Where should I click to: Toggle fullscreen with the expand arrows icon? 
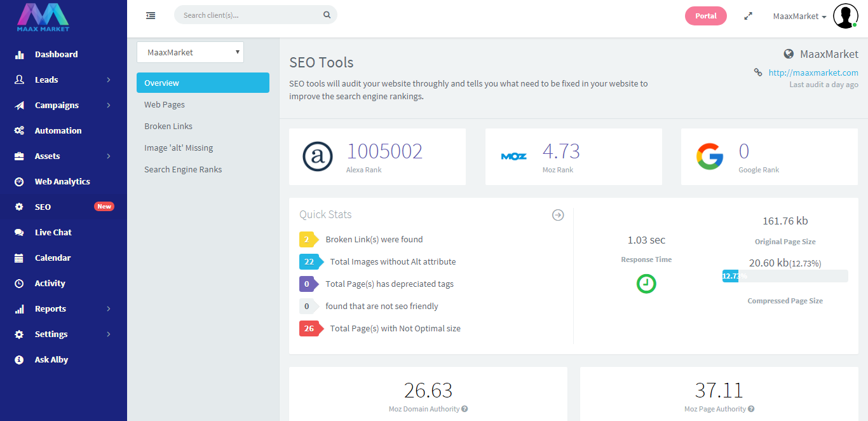click(749, 16)
